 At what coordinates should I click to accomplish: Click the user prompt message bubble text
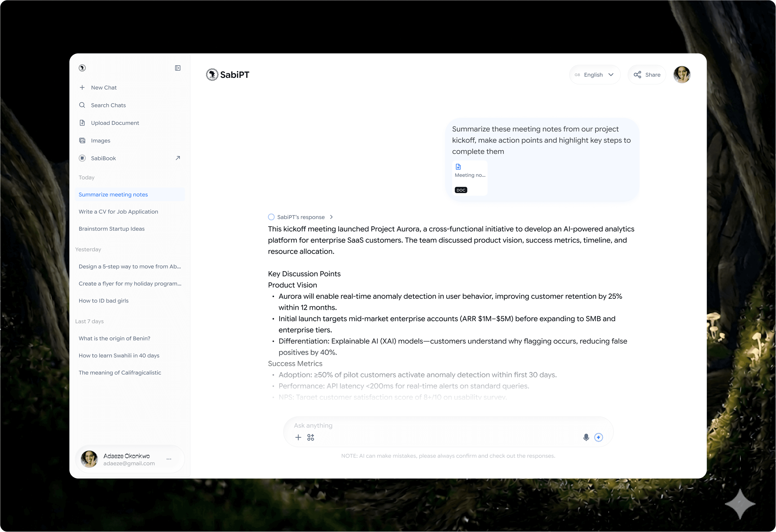point(541,141)
